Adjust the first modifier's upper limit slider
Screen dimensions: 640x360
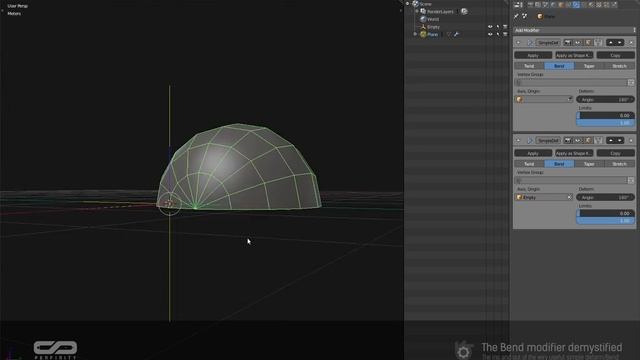[605, 122]
